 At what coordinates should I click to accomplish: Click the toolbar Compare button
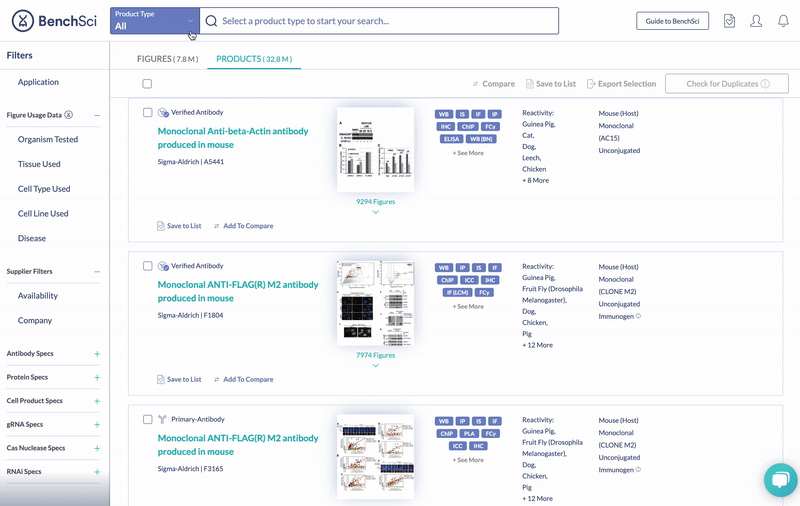click(493, 84)
